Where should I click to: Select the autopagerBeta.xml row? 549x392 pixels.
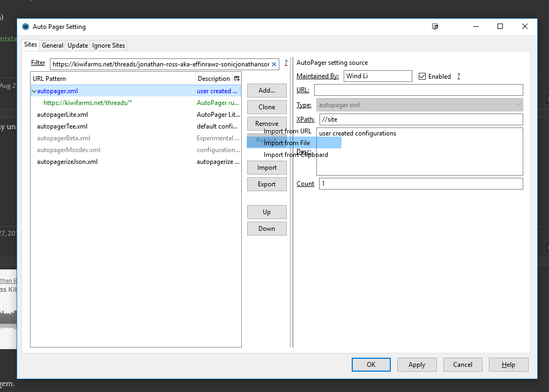[136, 138]
